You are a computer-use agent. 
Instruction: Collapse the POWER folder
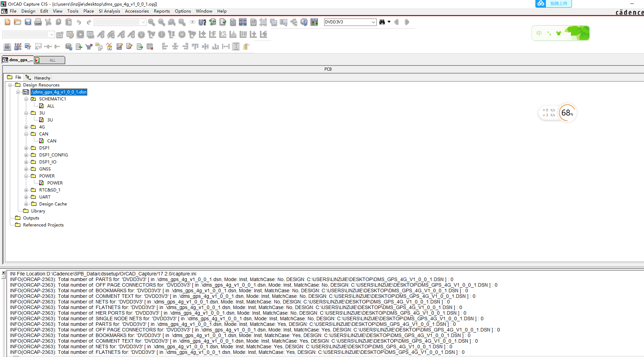tap(26, 176)
